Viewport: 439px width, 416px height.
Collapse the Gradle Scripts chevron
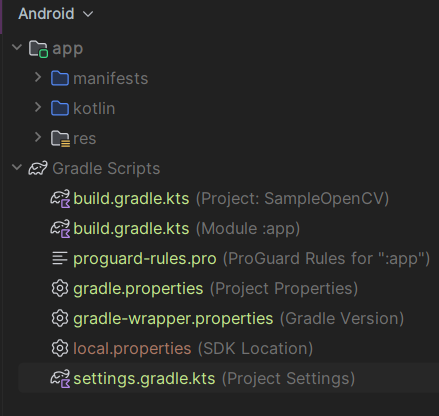tap(17, 167)
